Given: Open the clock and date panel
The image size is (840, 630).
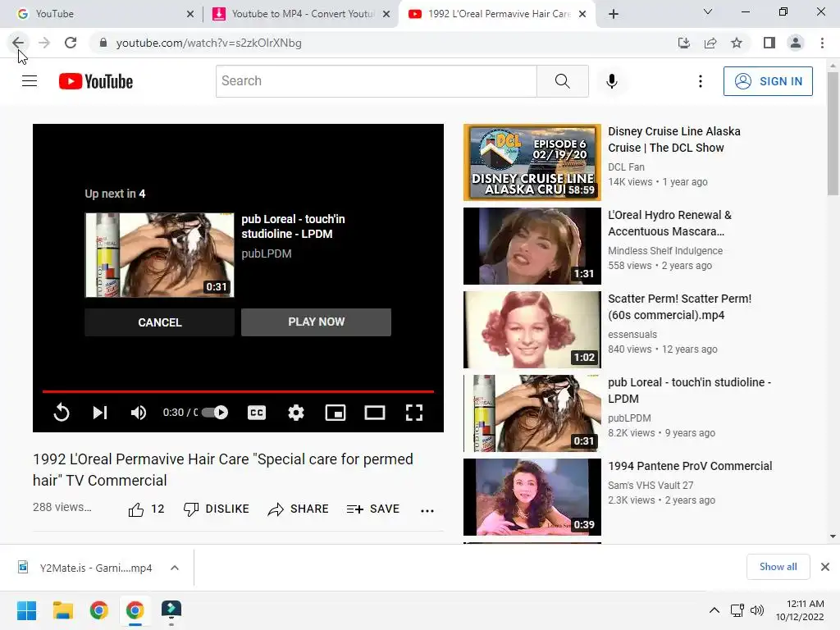Looking at the screenshot, I should [x=800, y=610].
